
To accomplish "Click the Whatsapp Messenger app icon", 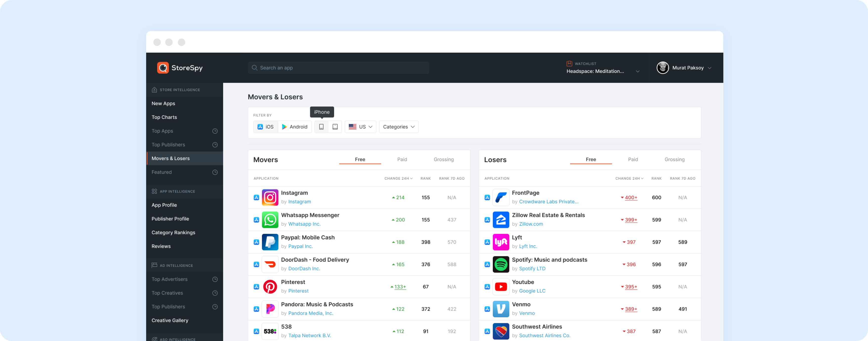I will pyautogui.click(x=270, y=219).
